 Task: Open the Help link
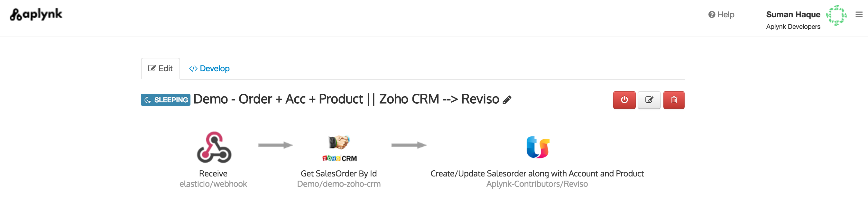click(x=721, y=14)
